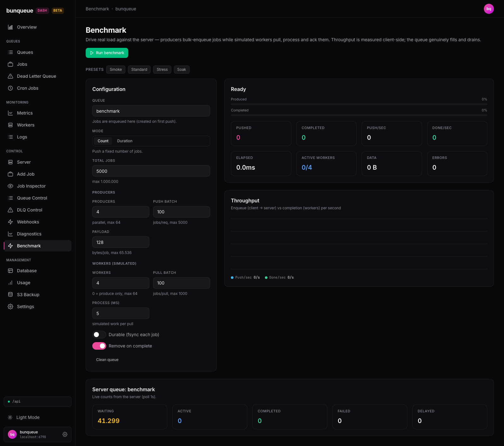Click bunqueue localhost:6790 server card
Screen dimensions: 504x446
click(37, 434)
